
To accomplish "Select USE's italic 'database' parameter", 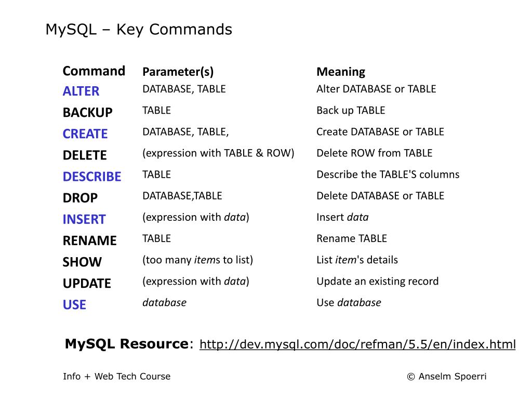I will click(x=165, y=302).
